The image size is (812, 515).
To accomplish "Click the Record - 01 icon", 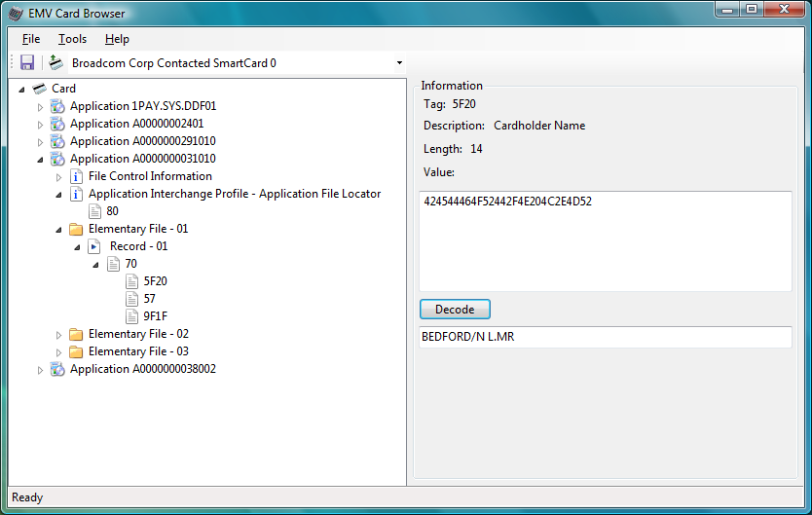I will (x=93, y=246).
